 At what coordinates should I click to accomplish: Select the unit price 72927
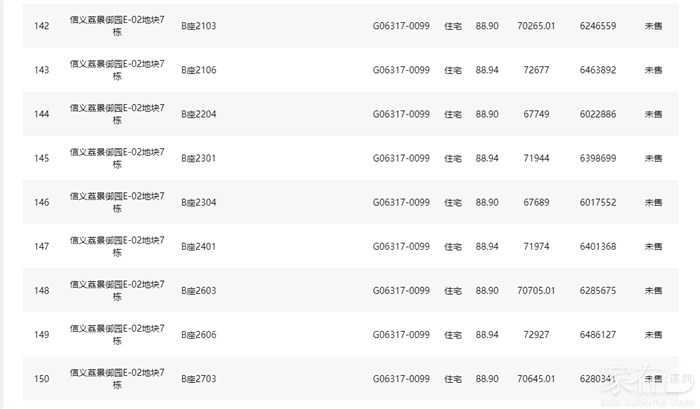click(535, 335)
